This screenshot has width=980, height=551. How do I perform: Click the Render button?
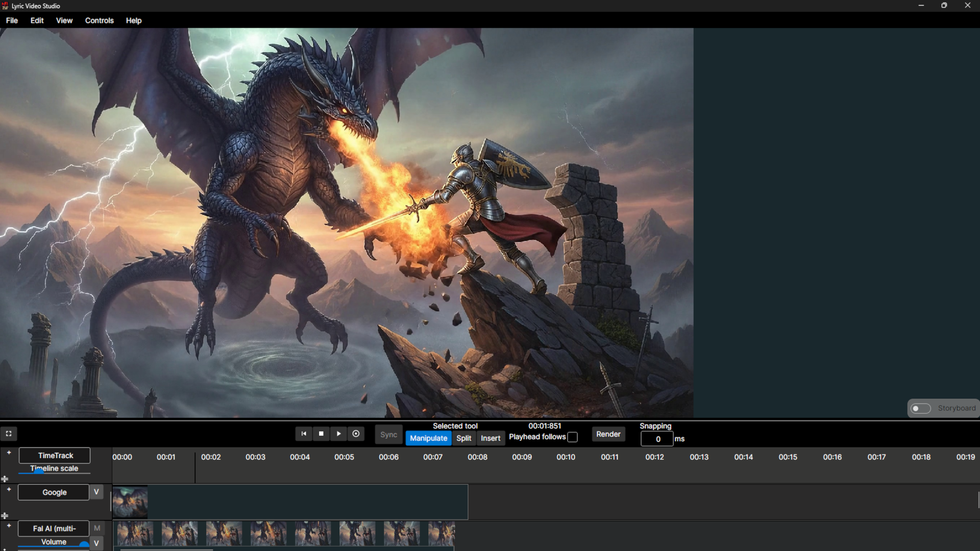[608, 434]
